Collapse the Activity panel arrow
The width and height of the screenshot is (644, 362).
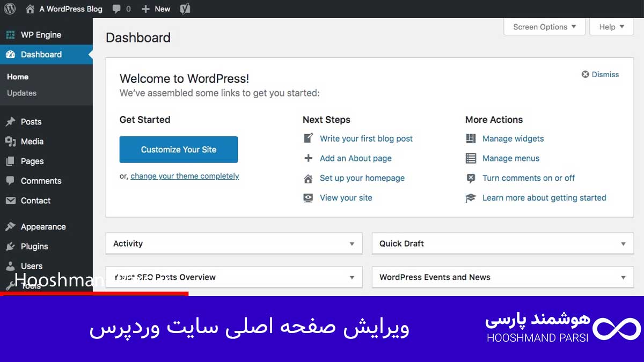click(352, 244)
